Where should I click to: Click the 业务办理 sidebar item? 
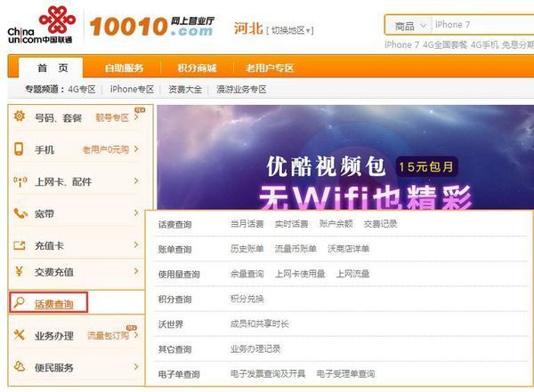[x=54, y=336]
